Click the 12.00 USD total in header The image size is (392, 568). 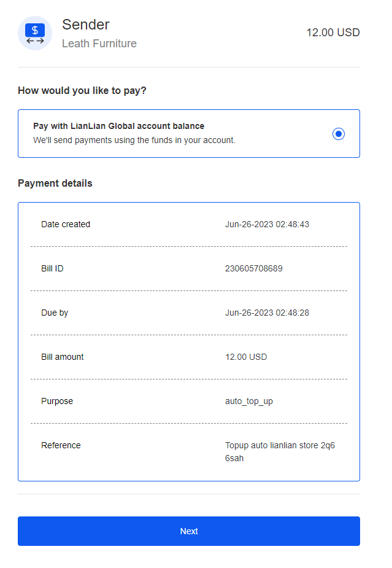pyautogui.click(x=333, y=33)
